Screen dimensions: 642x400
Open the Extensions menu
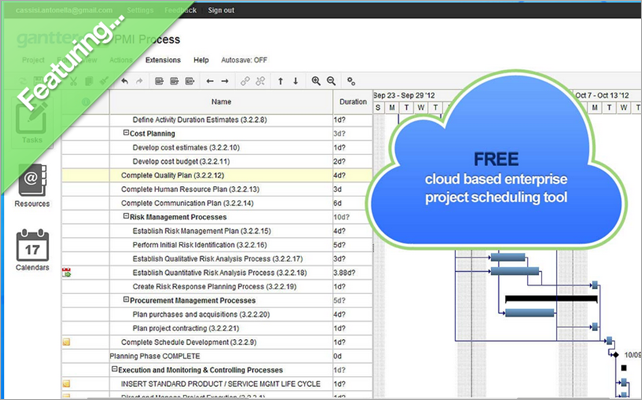point(163,60)
